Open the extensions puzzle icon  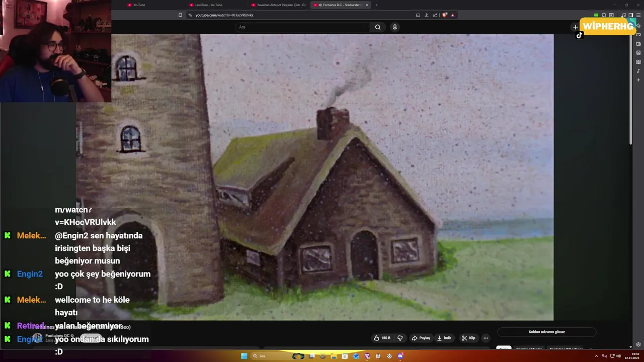[x=604, y=15]
